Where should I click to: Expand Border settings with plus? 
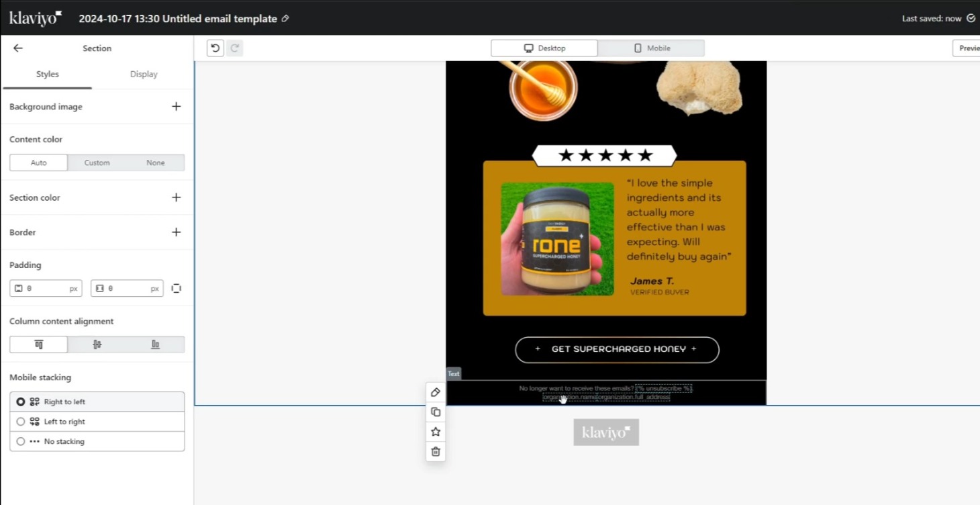coord(176,232)
